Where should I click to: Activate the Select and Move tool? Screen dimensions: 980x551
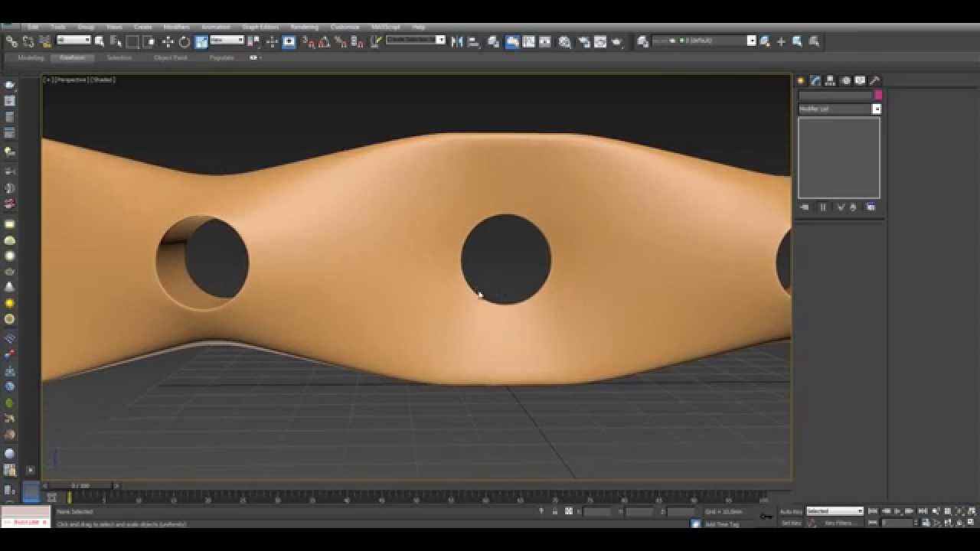tap(168, 41)
